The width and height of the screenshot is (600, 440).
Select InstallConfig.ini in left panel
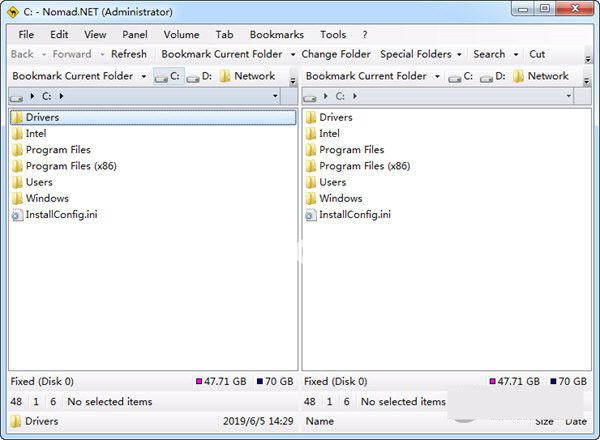point(55,215)
